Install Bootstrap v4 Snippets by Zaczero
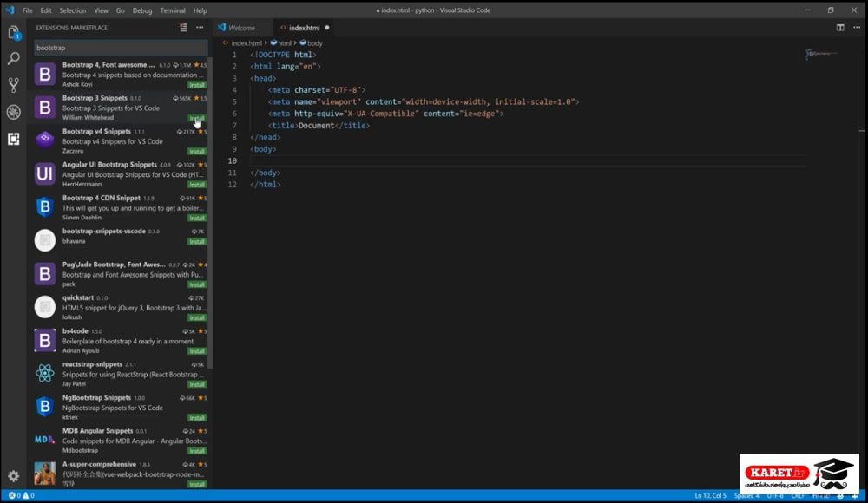Image resolution: width=868 pixels, height=503 pixels. 197,151
